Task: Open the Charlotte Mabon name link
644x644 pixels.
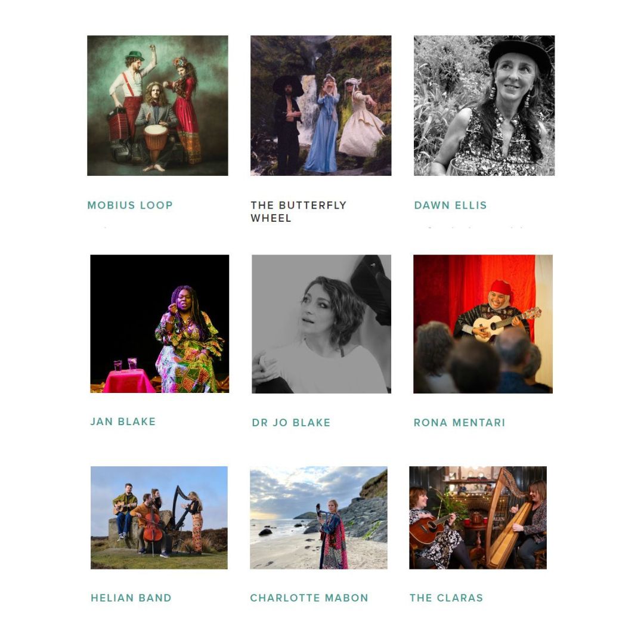Action: pos(309,597)
